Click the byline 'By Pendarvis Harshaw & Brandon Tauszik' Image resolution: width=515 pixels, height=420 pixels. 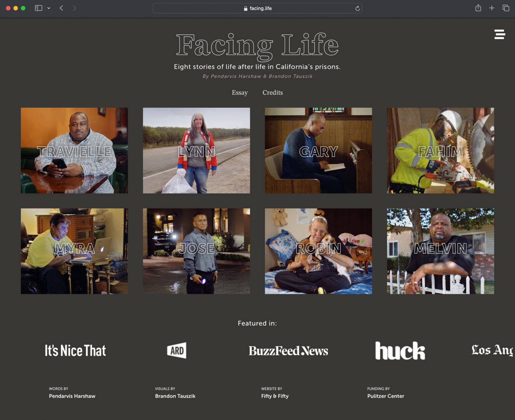[x=257, y=76]
